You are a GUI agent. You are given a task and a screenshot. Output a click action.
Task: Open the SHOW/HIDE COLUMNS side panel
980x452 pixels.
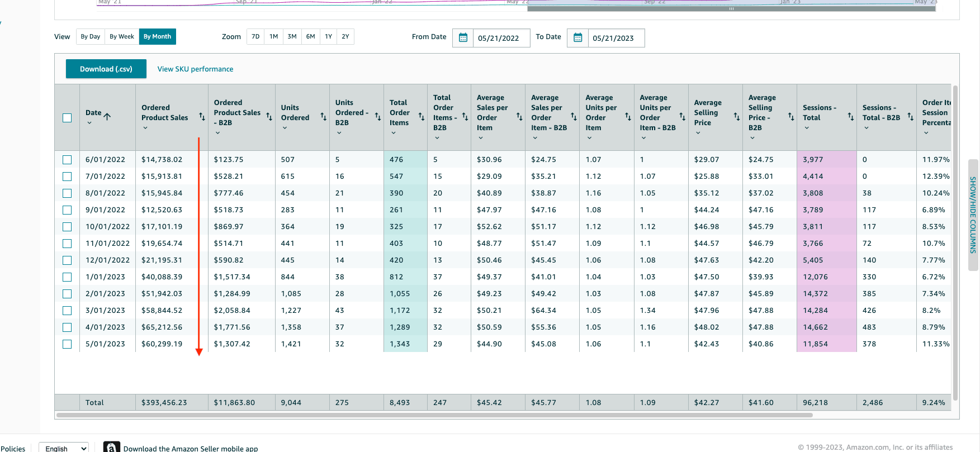coord(973,215)
